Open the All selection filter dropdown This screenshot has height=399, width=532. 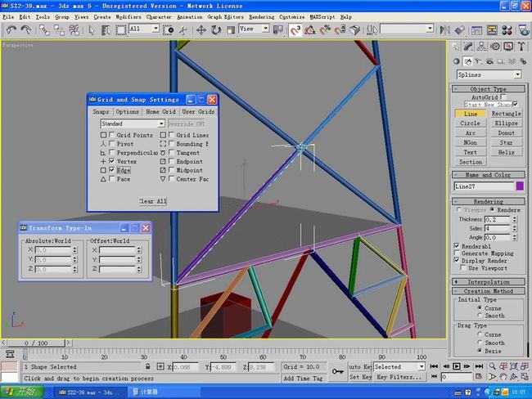[x=156, y=29]
